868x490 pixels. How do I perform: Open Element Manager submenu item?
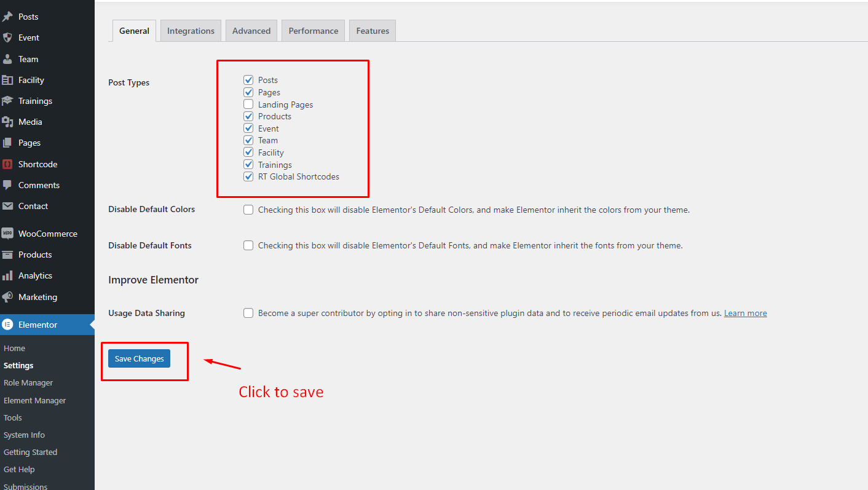point(34,400)
